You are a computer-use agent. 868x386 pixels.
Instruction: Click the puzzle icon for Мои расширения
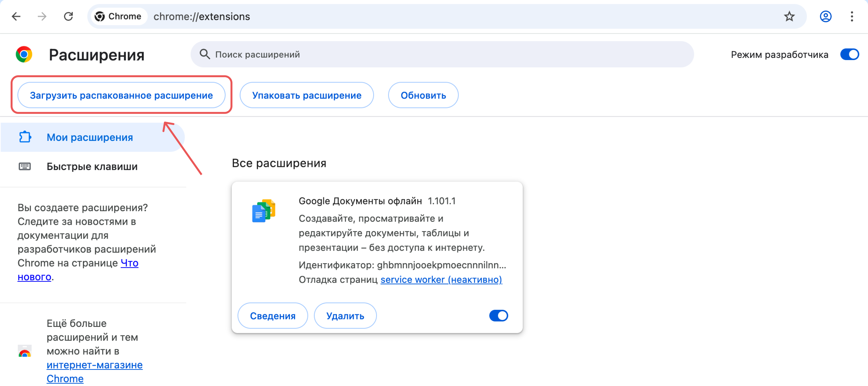coord(25,137)
